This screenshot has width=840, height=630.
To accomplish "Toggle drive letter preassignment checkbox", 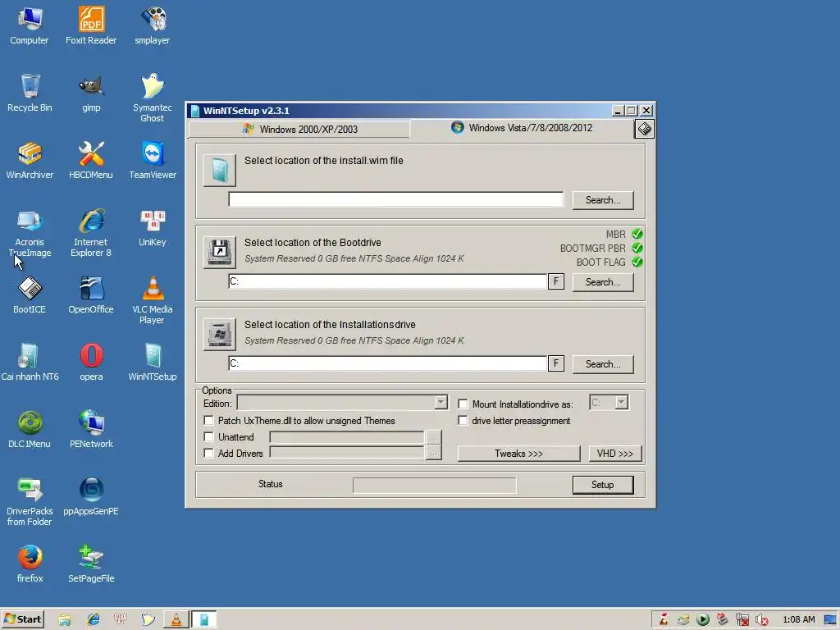I will click(x=463, y=421).
